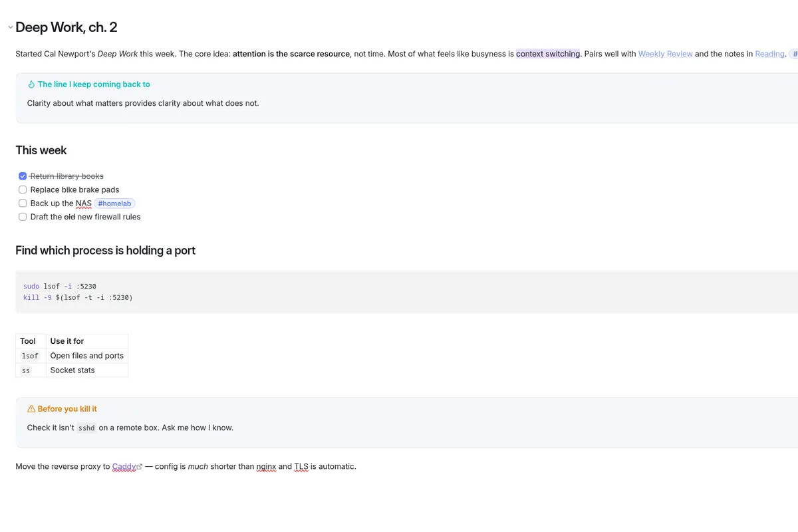Screen dimensions: 798x532
Task: Click the bold "attention is the scarce resource" phrase
Action: click(291, 54)
